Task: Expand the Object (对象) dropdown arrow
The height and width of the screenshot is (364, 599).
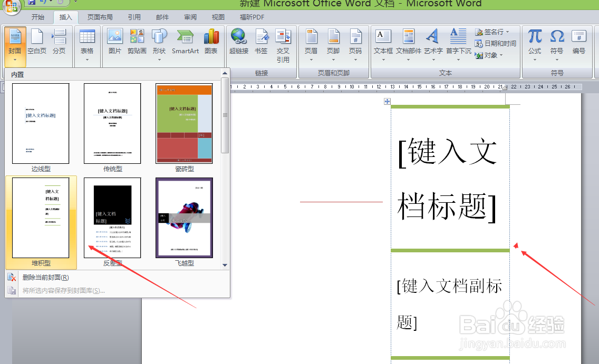Action: tap(501, 55)
